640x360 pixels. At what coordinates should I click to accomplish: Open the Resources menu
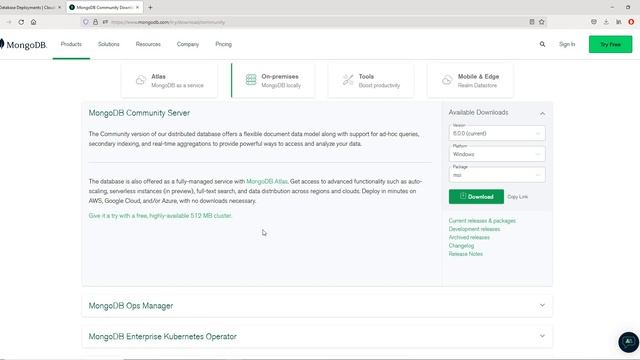tap(148, 44)
